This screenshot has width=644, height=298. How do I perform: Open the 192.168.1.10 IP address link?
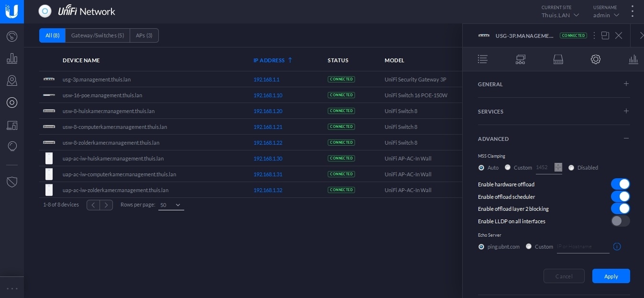point(268,95)
